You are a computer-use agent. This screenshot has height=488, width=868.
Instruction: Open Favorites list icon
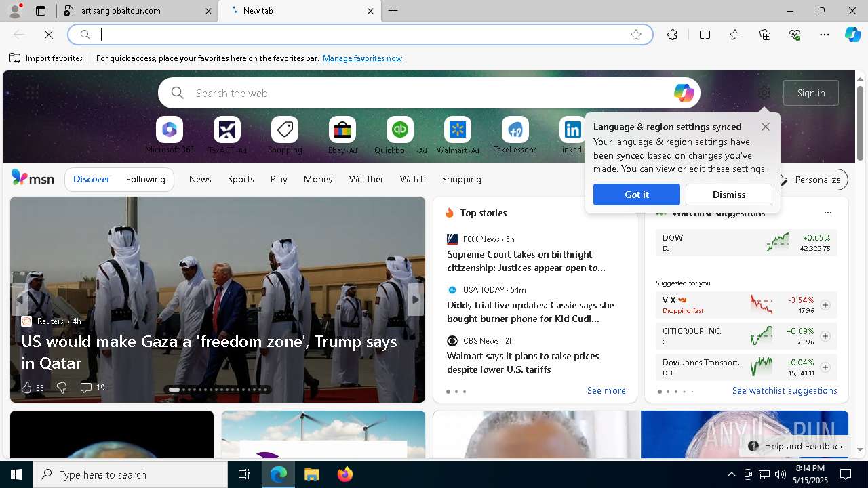tap(735, 35)
